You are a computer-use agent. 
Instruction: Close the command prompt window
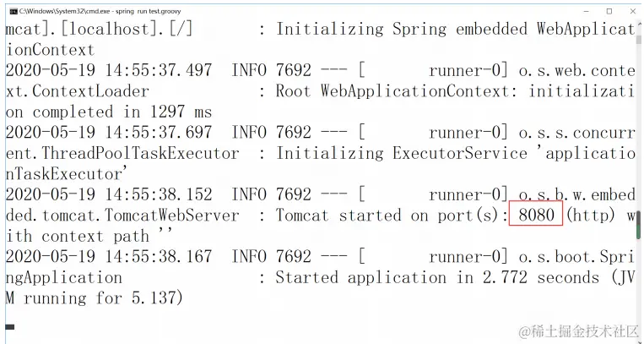click(x=630, y=11)
